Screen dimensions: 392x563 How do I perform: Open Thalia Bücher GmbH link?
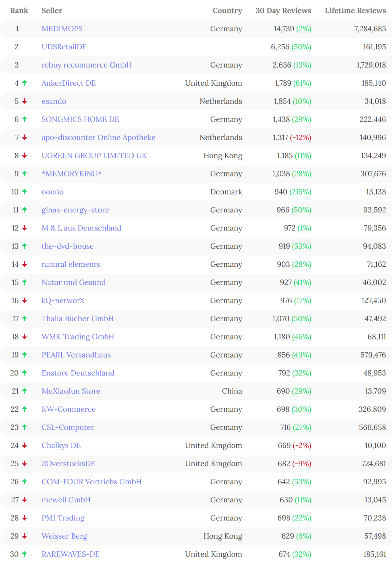(78, 319)
